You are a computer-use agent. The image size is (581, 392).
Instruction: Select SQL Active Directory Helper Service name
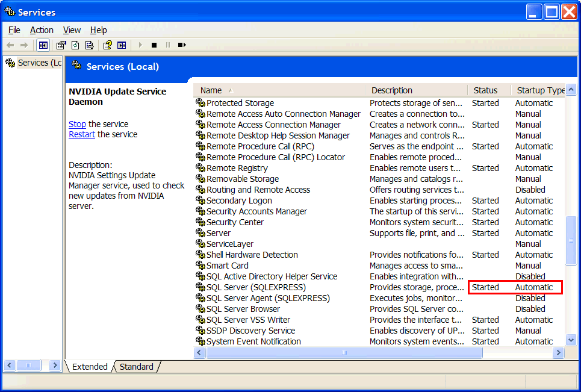[x=272, y=276]
